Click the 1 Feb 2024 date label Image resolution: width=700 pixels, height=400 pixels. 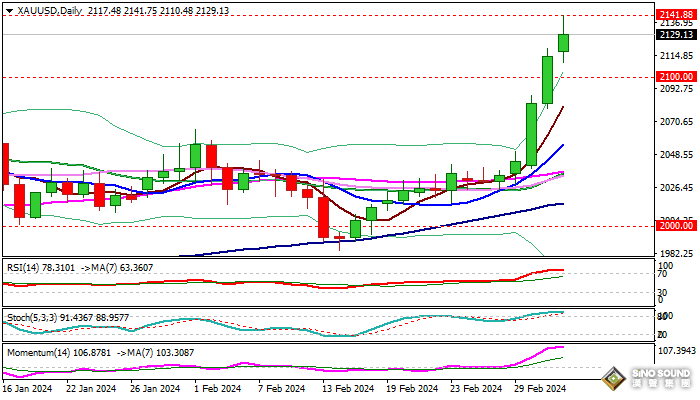pos(216,388)
